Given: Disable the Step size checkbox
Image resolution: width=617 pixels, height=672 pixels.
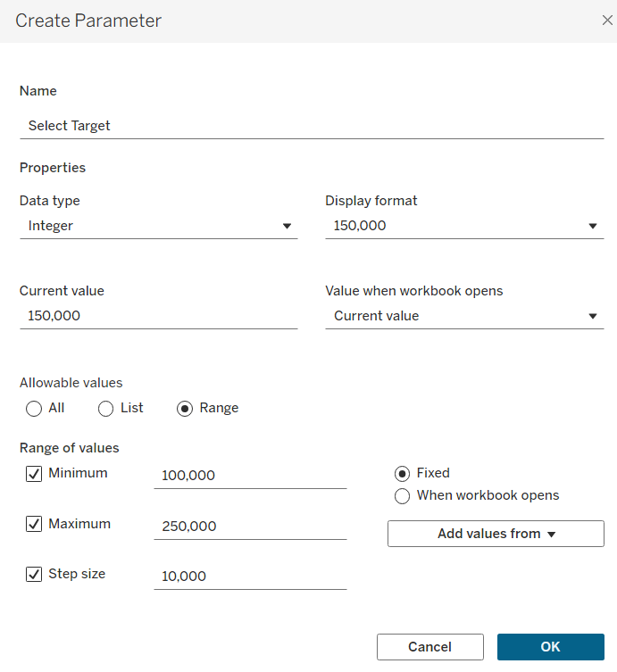Looking at the screenshot, I should (34, 575).
